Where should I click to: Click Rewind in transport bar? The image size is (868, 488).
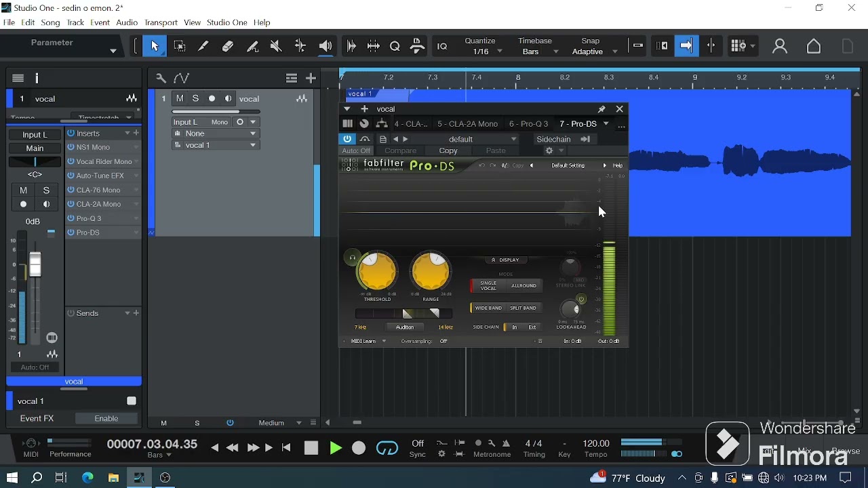coord(233,448)
